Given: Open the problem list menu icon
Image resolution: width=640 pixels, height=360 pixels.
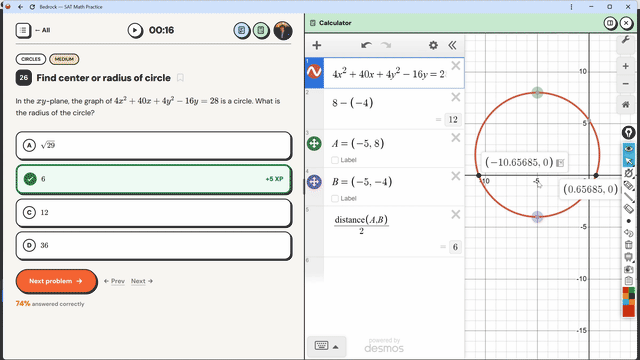Looking at the screenshot, I should (23, 30).
